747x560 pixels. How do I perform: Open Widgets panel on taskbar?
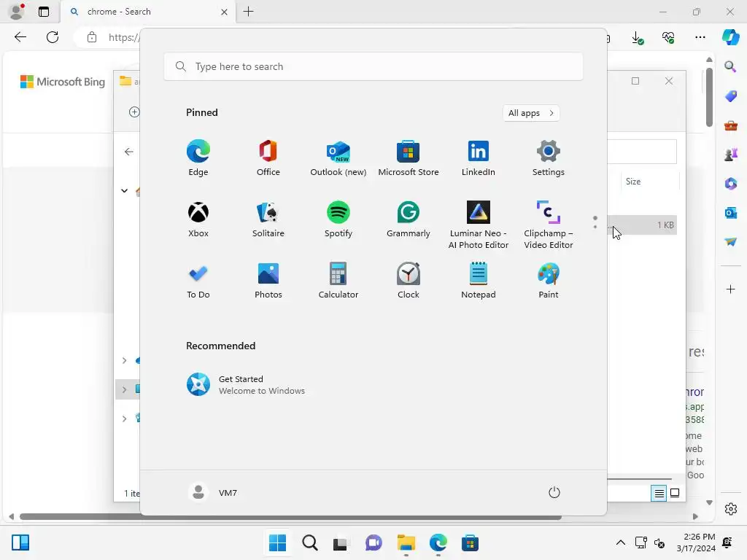(20, 542)
